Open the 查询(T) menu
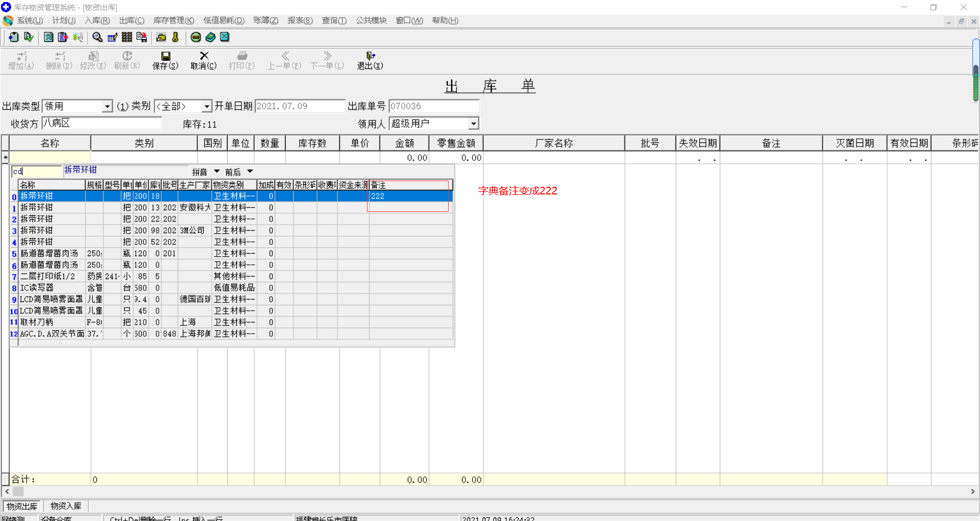The width and height of the screenshot is (980, 521). tap(334, 20)
